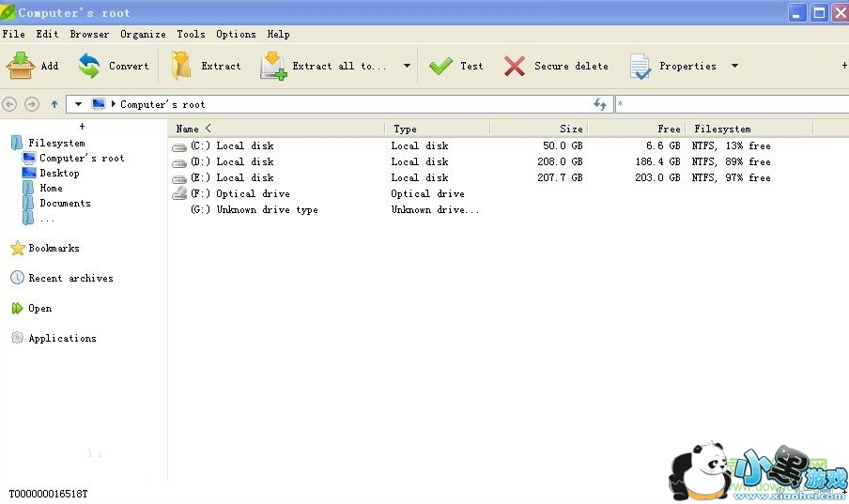Open the Edit menu
Viewport: 849px width, 504px height.
click(x=47, y=34)
